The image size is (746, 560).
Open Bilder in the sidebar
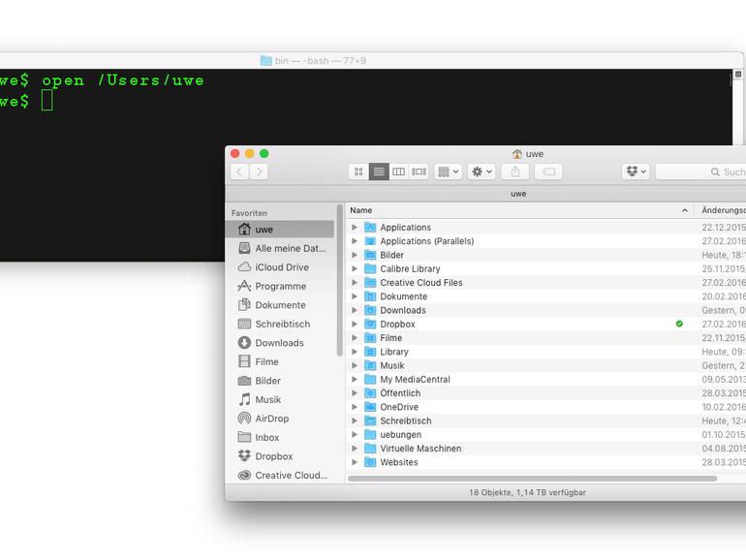(x=280, y=381)
